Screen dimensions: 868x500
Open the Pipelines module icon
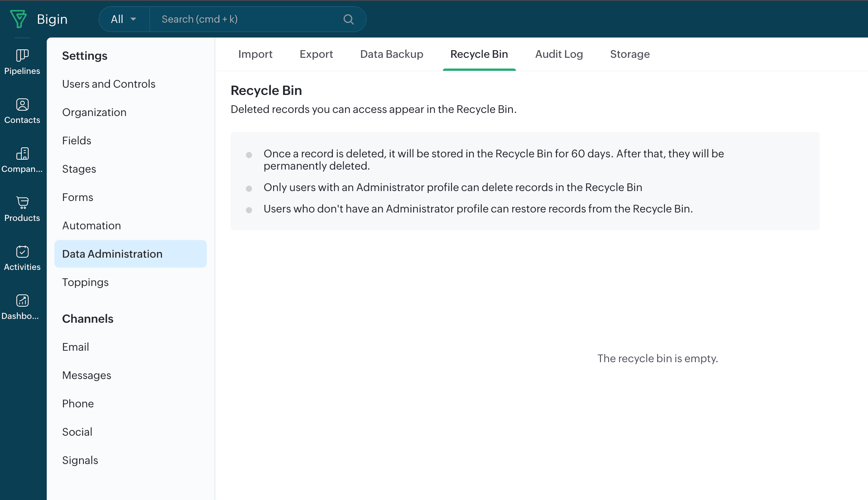(x=22, y=56)
